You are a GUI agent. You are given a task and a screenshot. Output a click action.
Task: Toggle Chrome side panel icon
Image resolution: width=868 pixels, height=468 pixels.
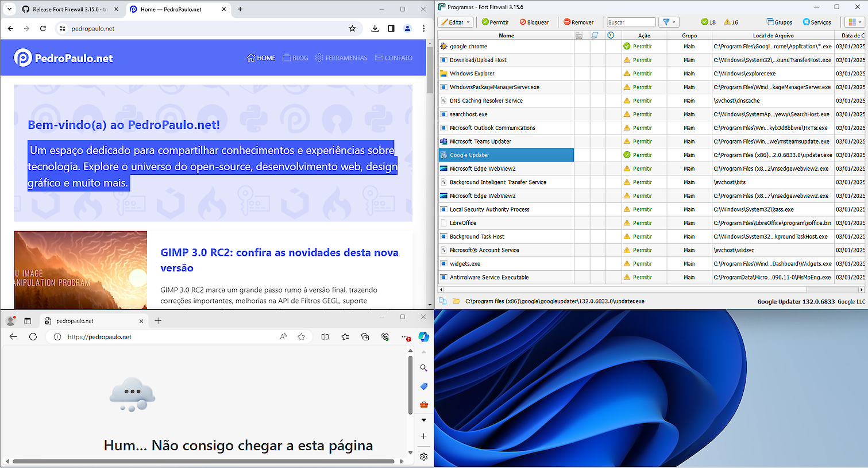391,28
